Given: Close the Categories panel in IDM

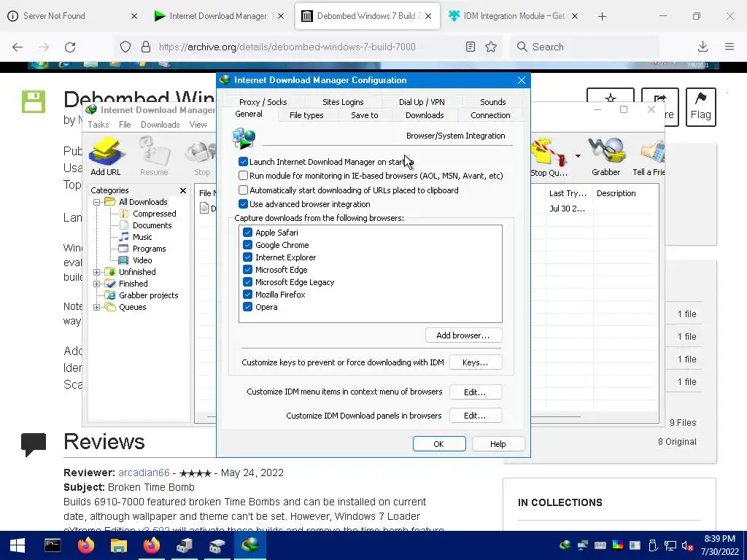Looking at the screenshot, I should click(x=183, y=190).
